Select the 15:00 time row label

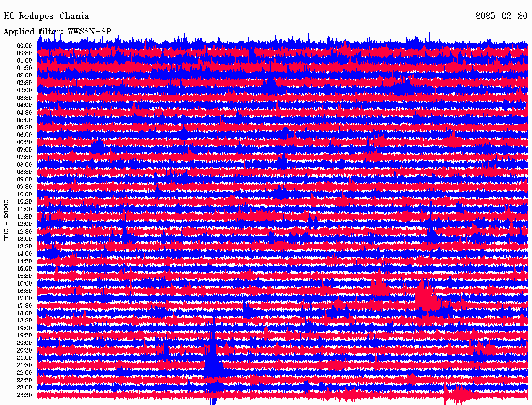[24, 268]
